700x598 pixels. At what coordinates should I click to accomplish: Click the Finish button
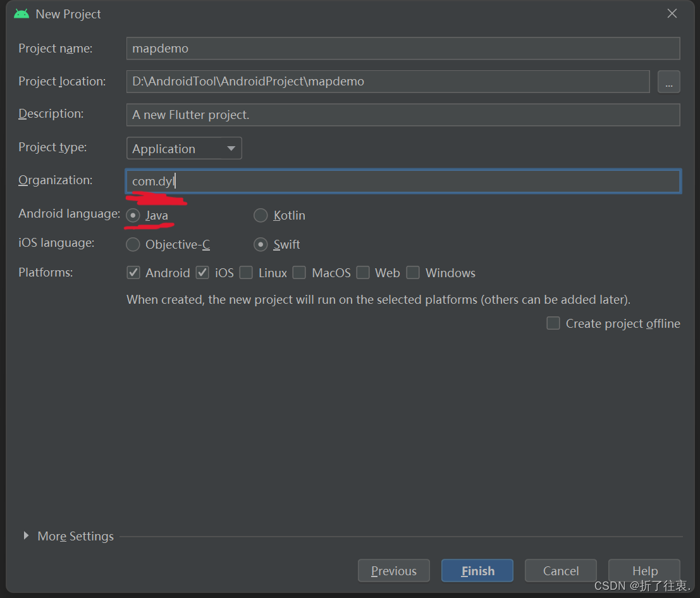click(x=477, y=571)
